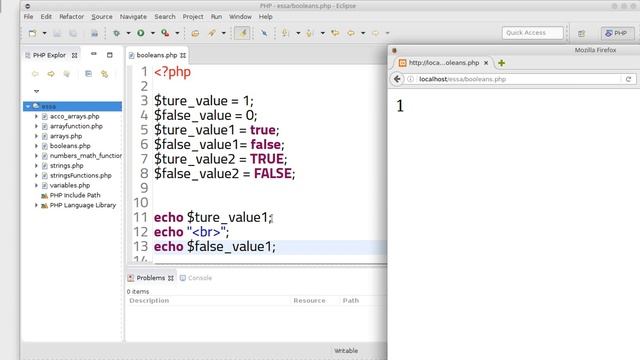Viewport: 640px width, 360px height.
Task: Open the Next Annotation dropdown arrow
Action: pos(298,33)
